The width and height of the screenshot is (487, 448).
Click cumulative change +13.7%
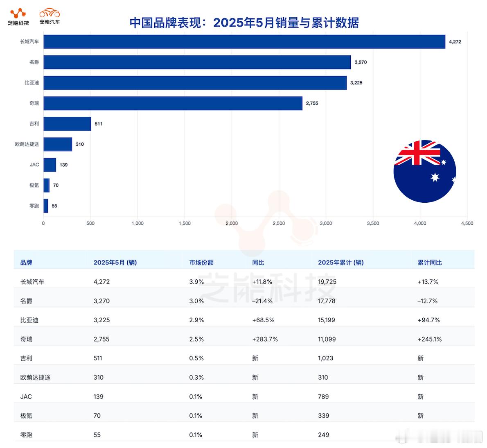pyautogui.click(x=428, y=282)
